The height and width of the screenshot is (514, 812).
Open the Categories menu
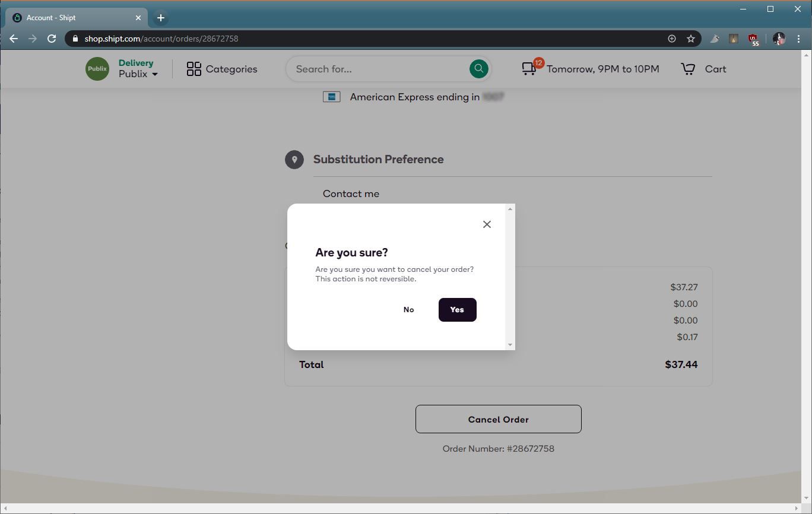(222, 69)
